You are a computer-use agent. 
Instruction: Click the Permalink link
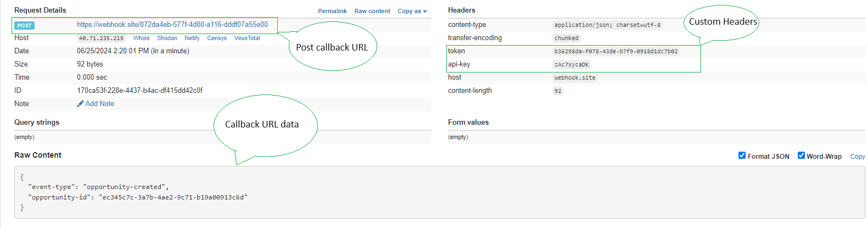(x=332, y=11)
